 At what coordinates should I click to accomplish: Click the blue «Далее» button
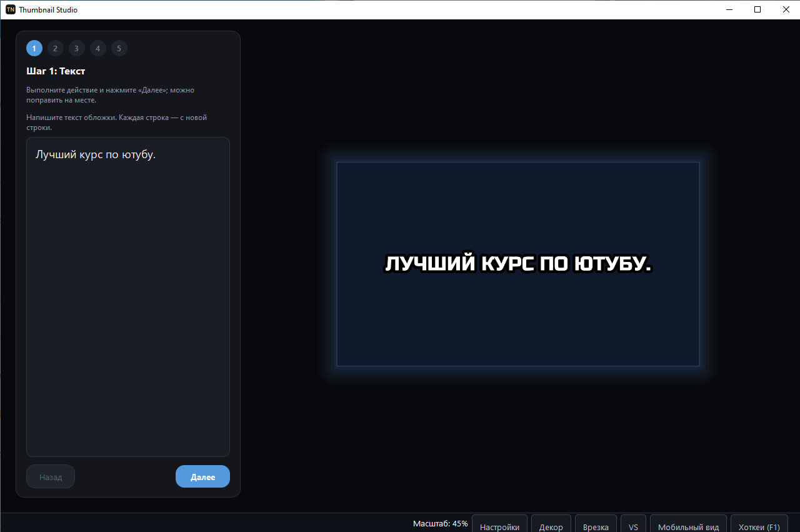[202, 476]
